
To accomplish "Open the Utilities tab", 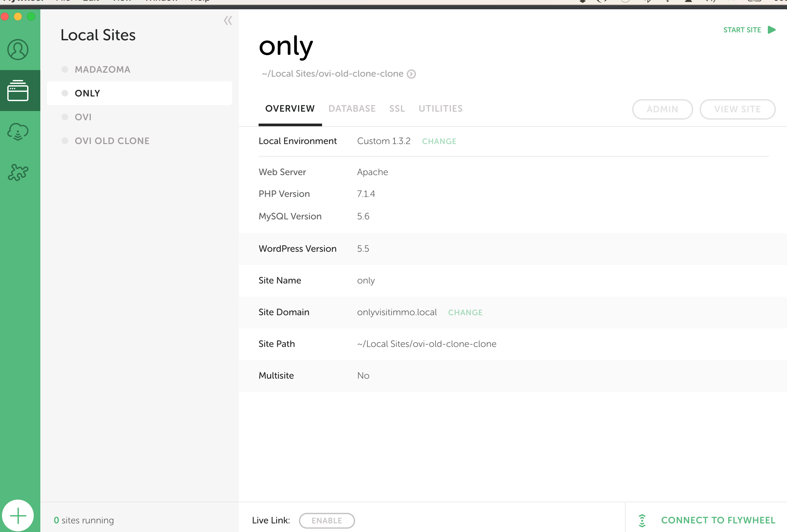I will 440,109.
